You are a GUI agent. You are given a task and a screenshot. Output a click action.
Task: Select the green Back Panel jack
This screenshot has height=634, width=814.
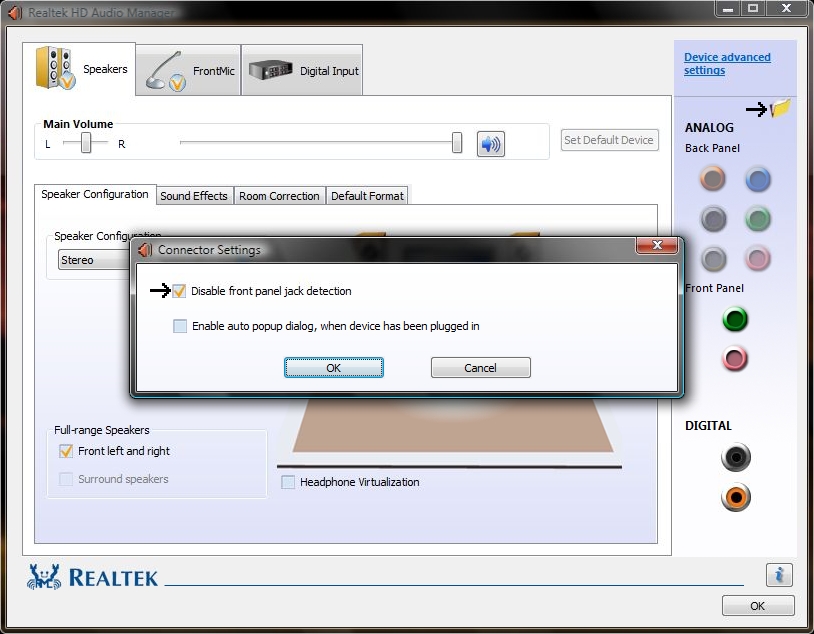click(758, 219)
